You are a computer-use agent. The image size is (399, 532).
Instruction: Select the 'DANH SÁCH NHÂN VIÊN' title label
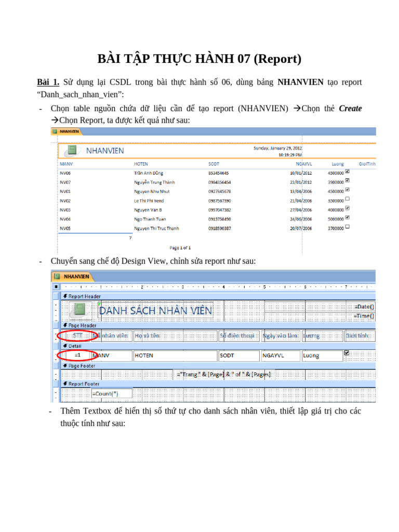pos(155,311)
